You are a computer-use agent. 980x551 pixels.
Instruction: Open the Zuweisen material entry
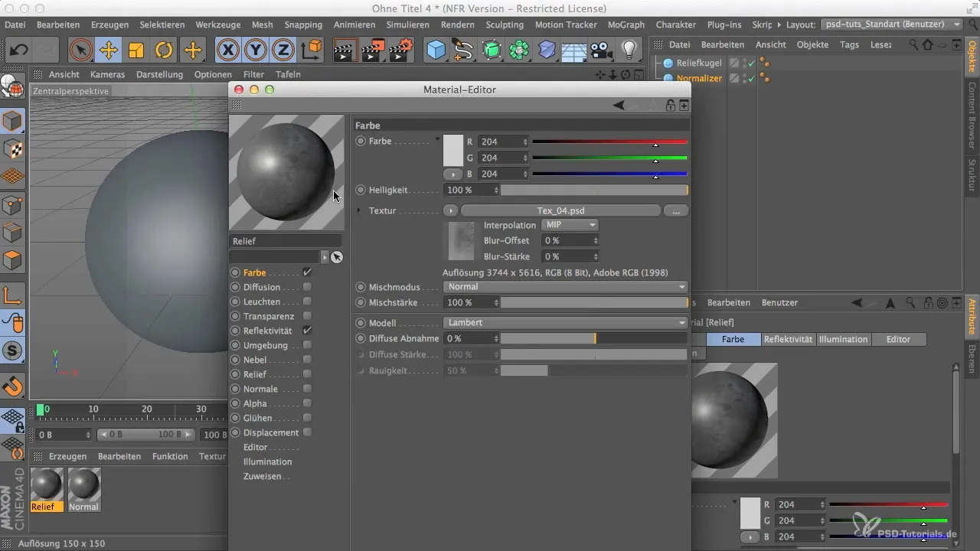(261, 476)
